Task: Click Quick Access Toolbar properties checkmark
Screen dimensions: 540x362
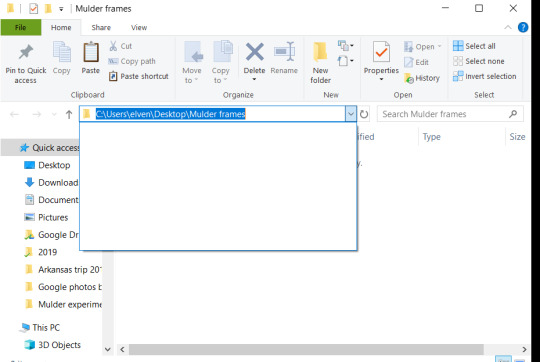Action: click(x=33, y=8)
